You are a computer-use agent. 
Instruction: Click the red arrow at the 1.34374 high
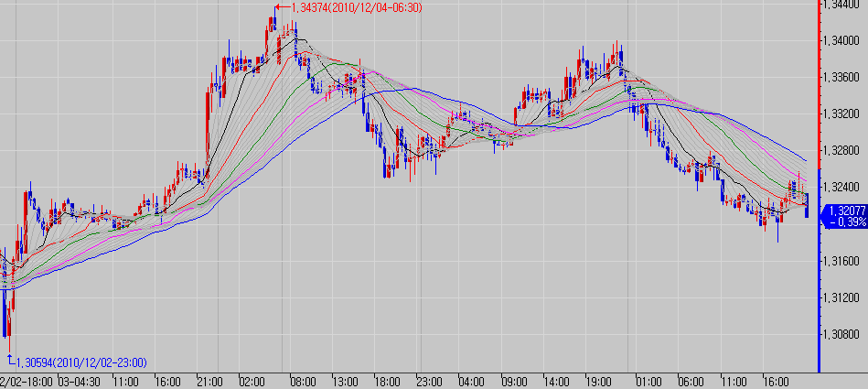click(279, 8)
